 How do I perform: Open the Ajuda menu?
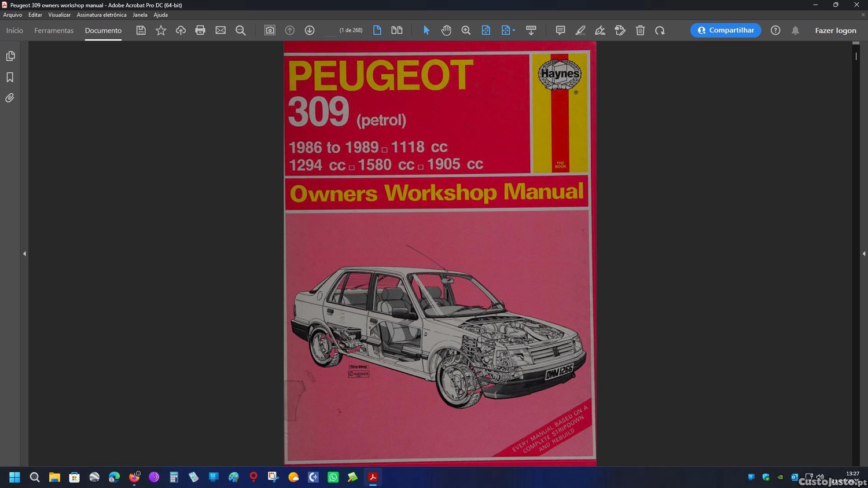click(x=160, y=15)
